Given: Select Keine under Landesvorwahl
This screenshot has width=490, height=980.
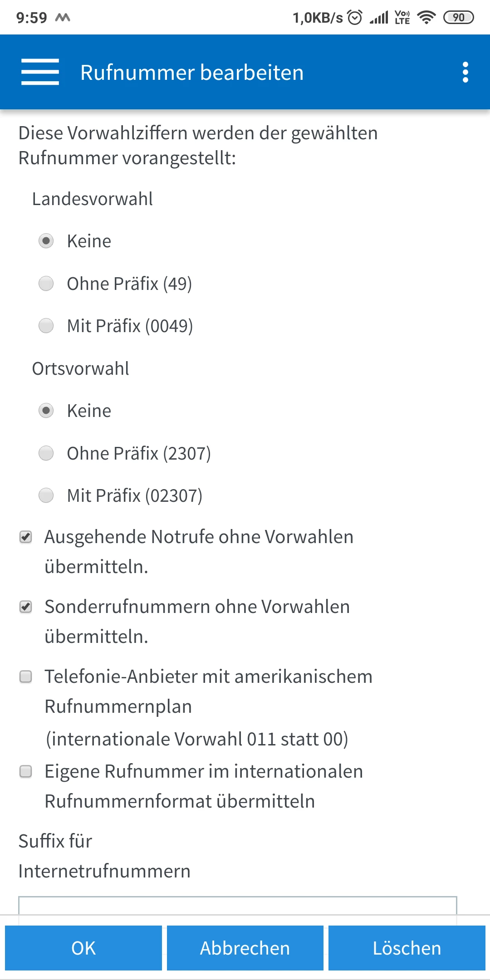Looking at the screenshot, I should tap(46, 241).
